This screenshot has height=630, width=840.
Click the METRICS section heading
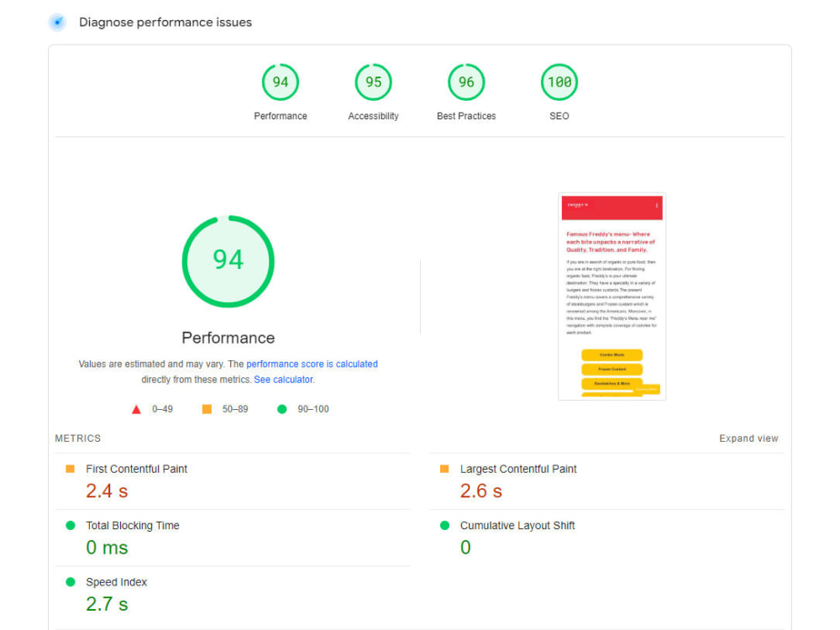[x=77, y=438]
